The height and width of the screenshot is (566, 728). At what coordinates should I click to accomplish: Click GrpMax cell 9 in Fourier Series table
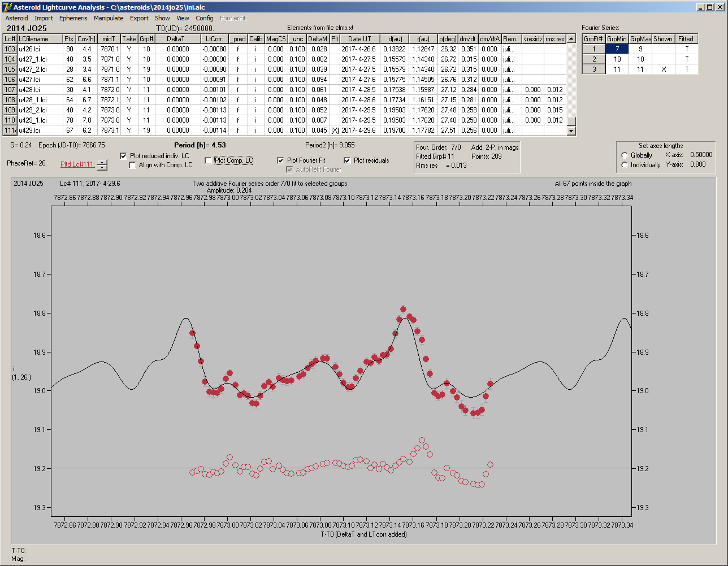(640, 49)
